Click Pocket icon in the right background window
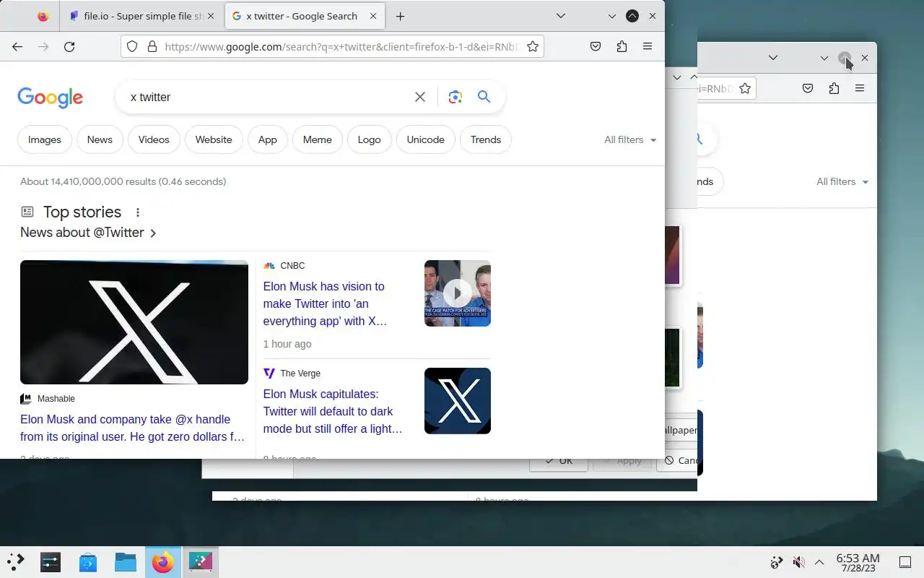 click(808, 88)
